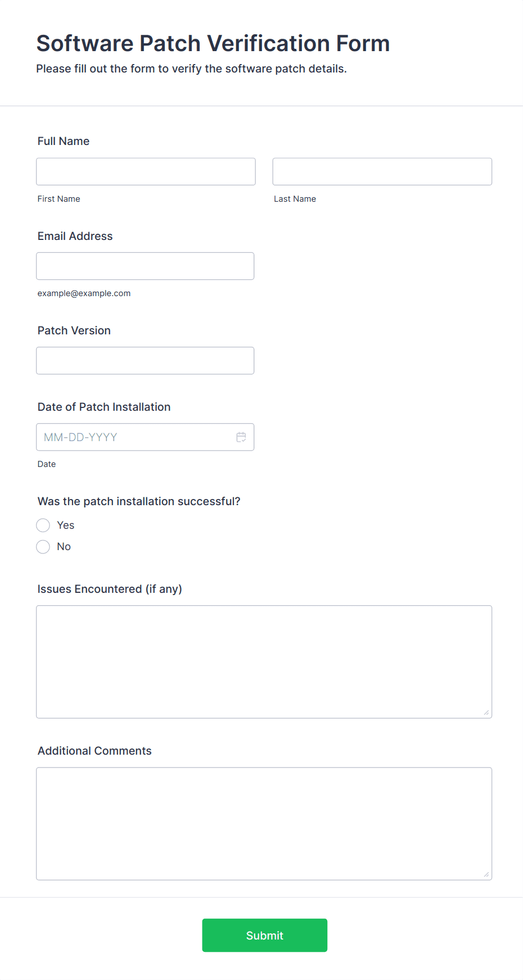Click the Additional Comments label text
The height and width of the screenshot is (980, 523).
[x=94, y=751]
